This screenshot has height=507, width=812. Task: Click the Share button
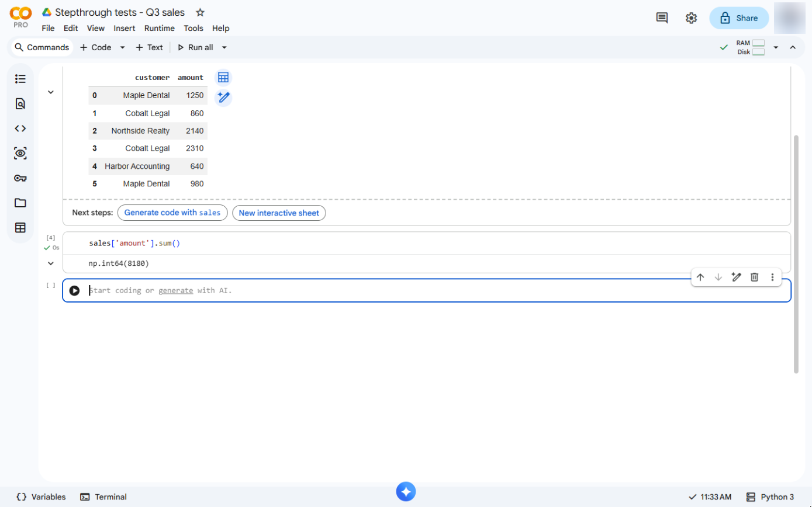[x=739, y=18]
